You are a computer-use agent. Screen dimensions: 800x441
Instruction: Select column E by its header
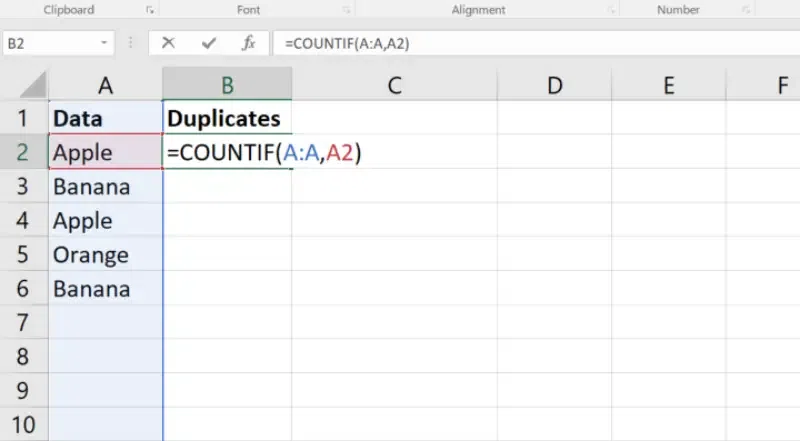click(668, 86)
